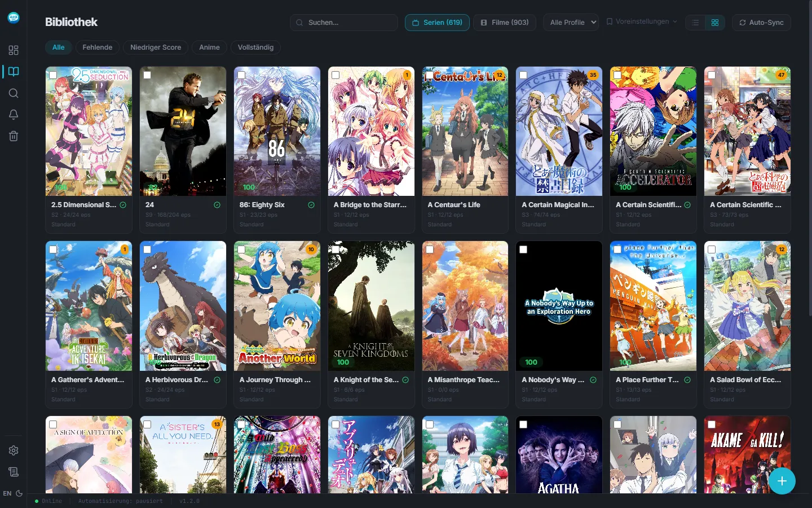Select the Alle filter tab
812x508 pixels.
59,47
